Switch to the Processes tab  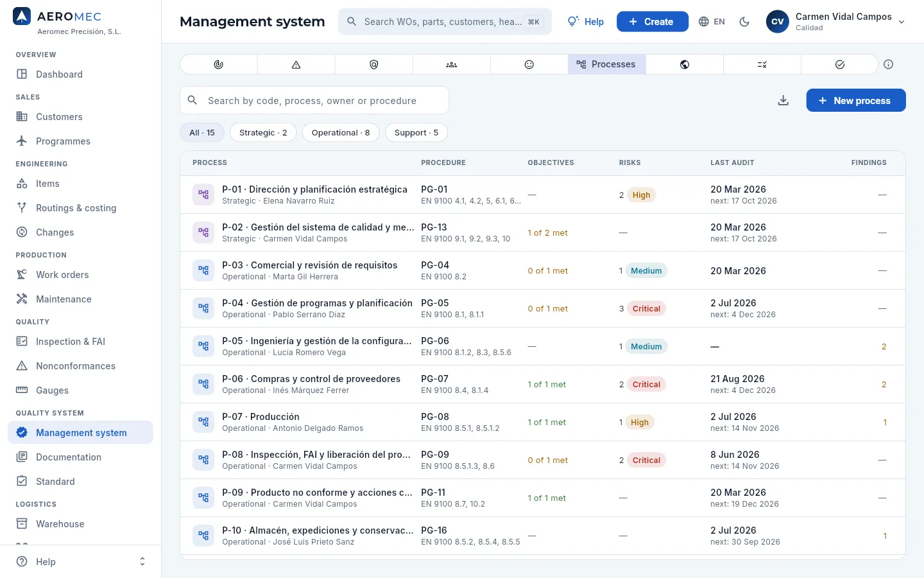pyautogui.click(x=607, y=64)
